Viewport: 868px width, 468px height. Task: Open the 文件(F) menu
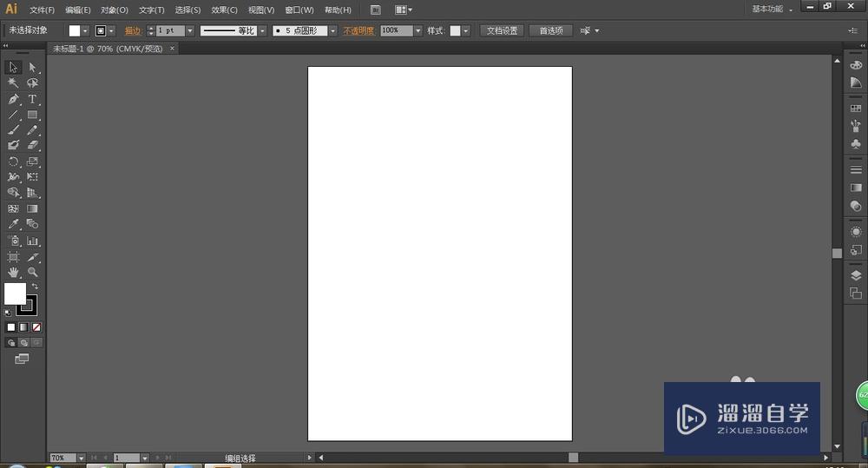pos(42,10)
